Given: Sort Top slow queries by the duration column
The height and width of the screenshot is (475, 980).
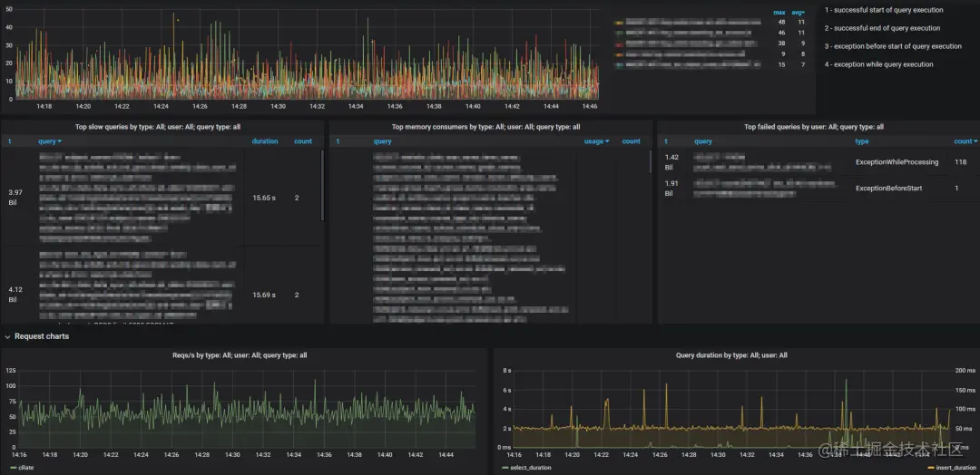Looking at the screenshot, I should [x=265, y=141].
